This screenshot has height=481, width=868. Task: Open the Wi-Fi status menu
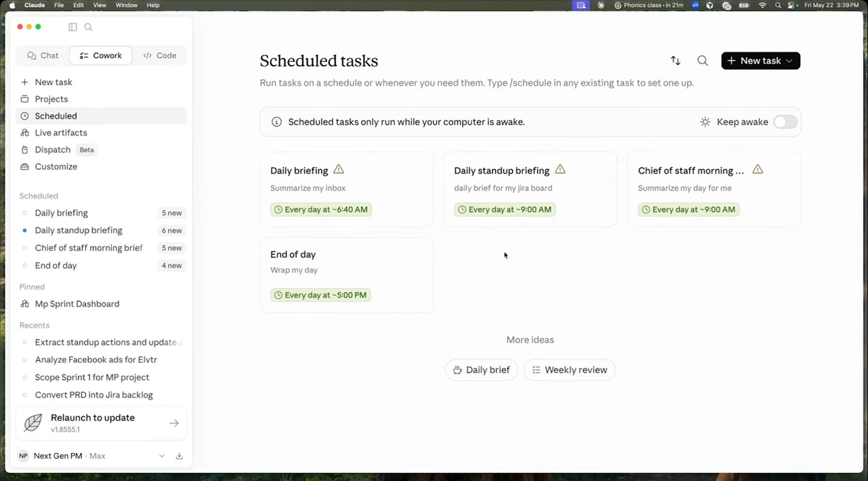click(x=762, y=5)
